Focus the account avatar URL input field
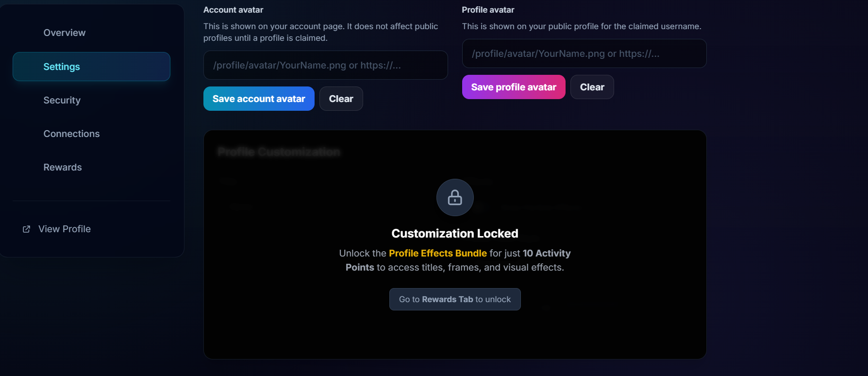 click(325, 65)
